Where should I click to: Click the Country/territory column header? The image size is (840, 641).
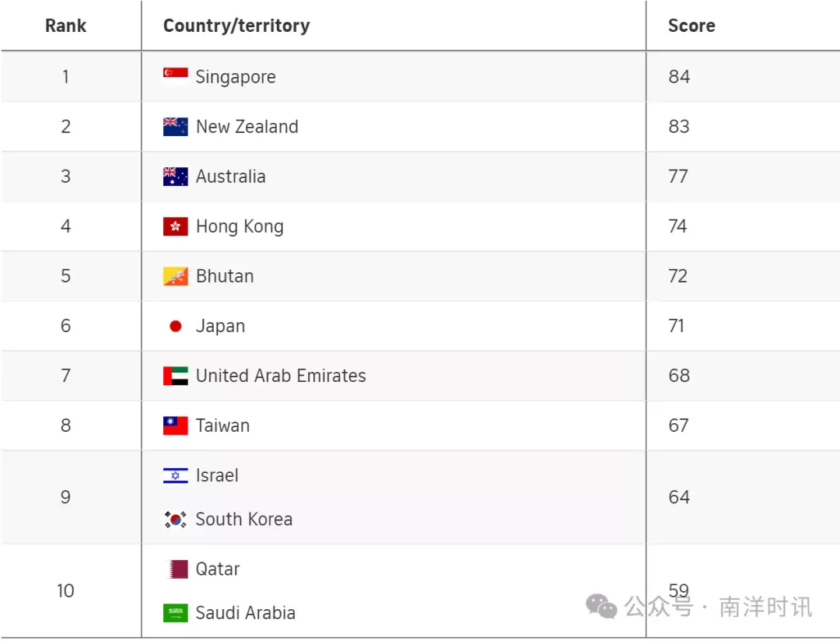pos(236,26)
